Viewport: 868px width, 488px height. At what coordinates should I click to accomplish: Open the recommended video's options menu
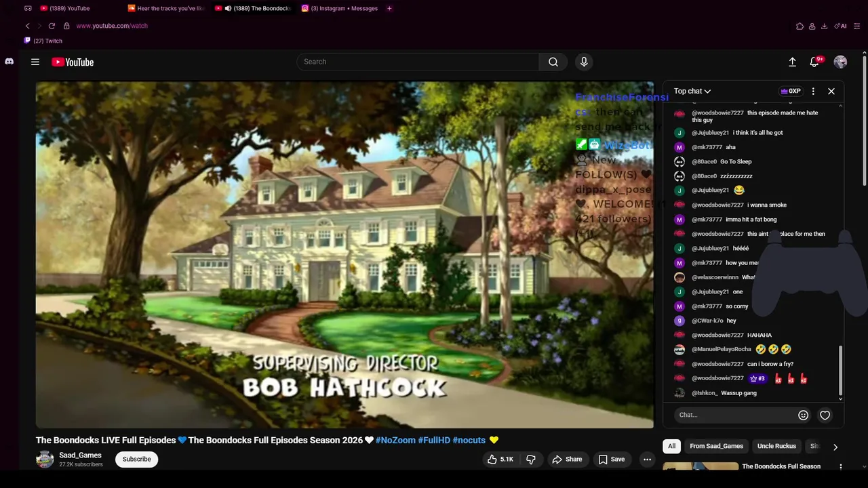(x=840, y=466)
